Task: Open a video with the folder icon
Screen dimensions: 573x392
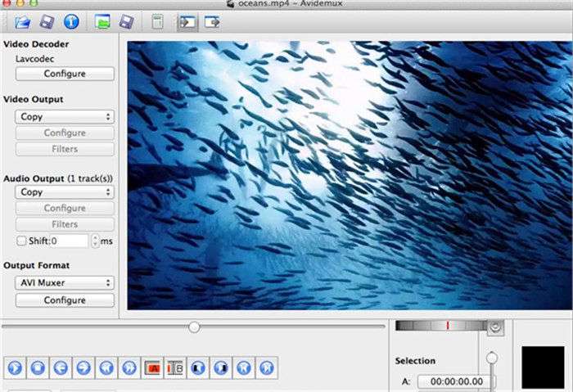Action: click(23, 22)
